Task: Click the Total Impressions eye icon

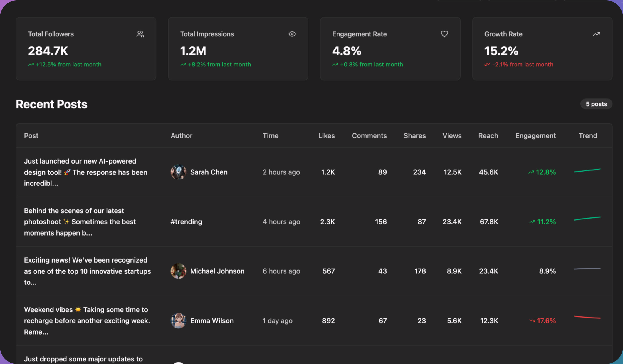Action: pos(292,34)
